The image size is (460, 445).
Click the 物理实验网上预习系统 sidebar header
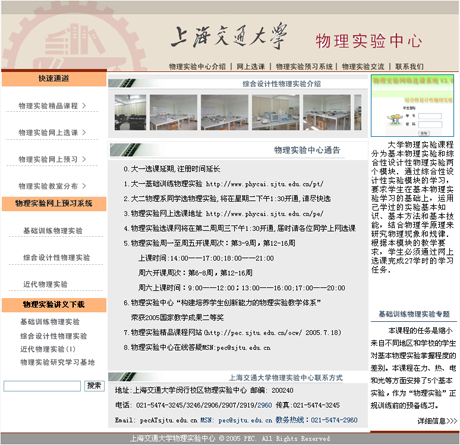[x=54, y=203]
